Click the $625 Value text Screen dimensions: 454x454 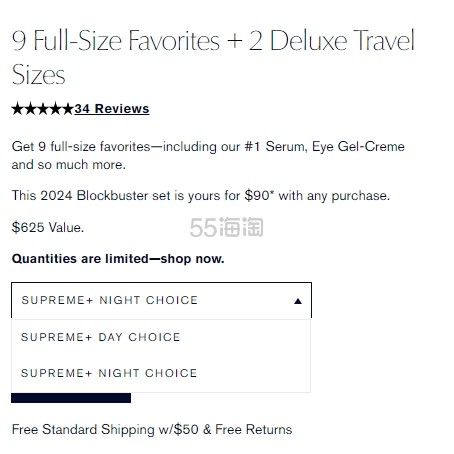48,228
